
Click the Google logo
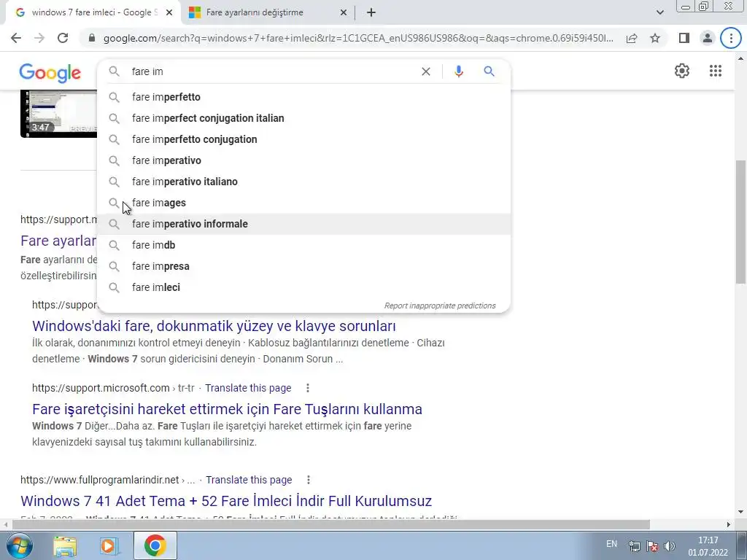[x=50, y=73]
